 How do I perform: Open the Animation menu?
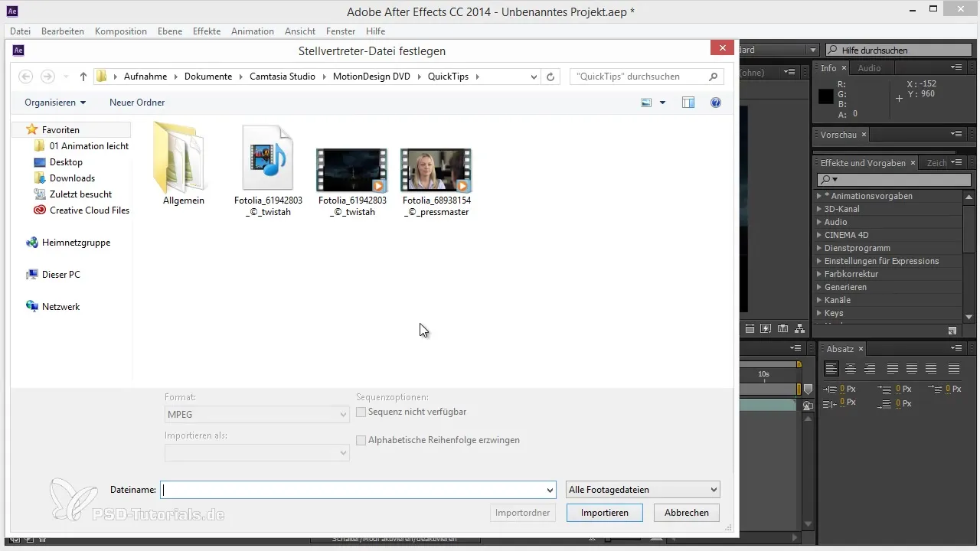click(252, 31)
